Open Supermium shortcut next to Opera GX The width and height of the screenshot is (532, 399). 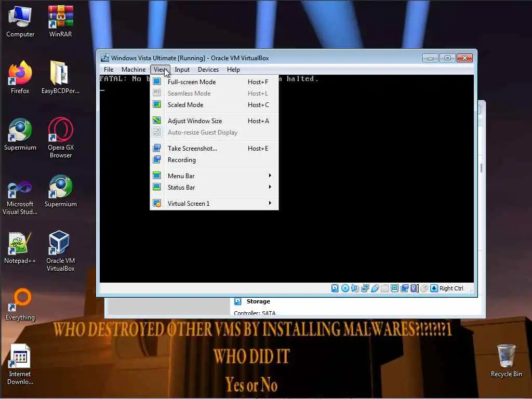[x=20, y=134]
